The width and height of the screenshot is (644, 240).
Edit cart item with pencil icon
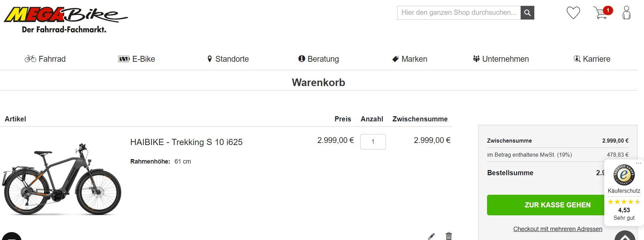431,236
